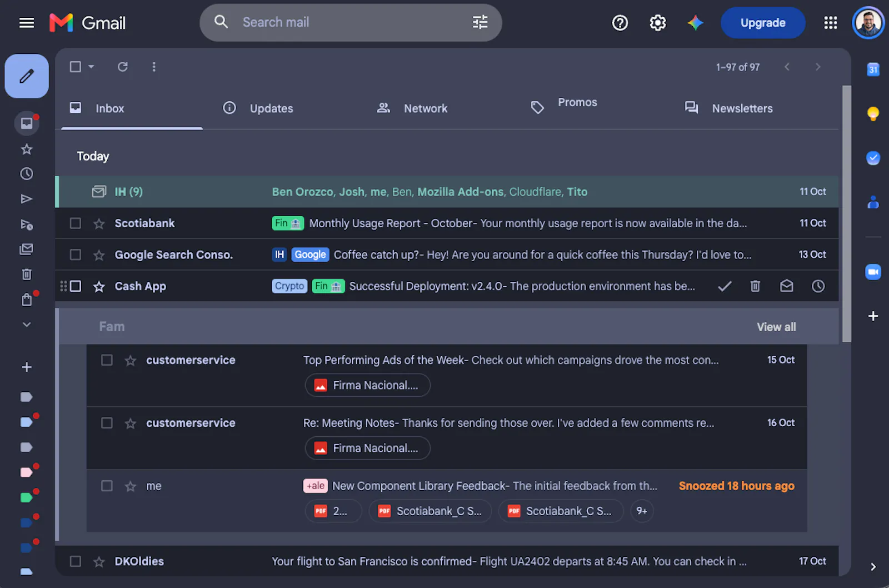
Task: Open the select dropdown arrow
Action: pos(91,67)
